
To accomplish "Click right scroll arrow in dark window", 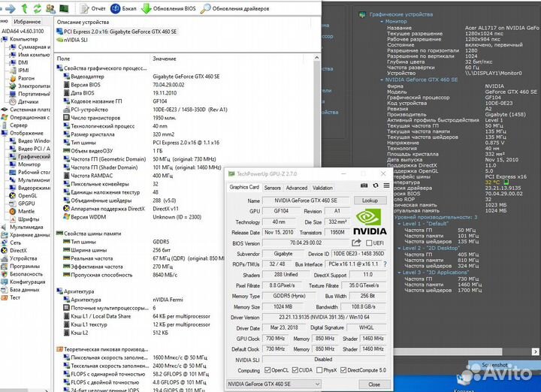I will 536,351.
